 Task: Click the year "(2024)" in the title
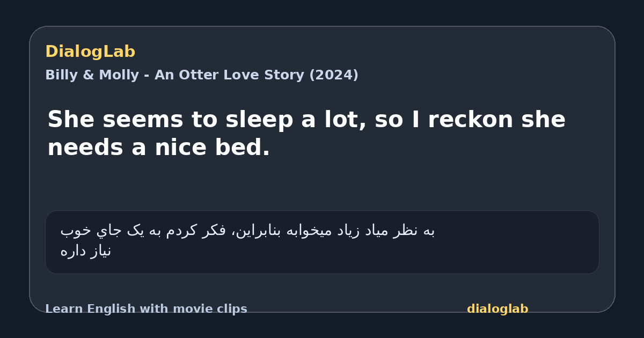[334, 75]
